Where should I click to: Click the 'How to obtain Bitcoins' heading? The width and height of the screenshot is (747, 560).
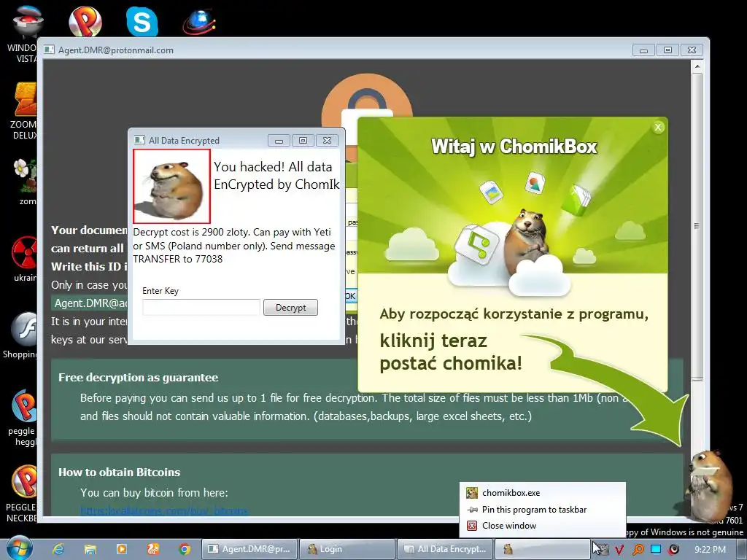click(119, 472)
